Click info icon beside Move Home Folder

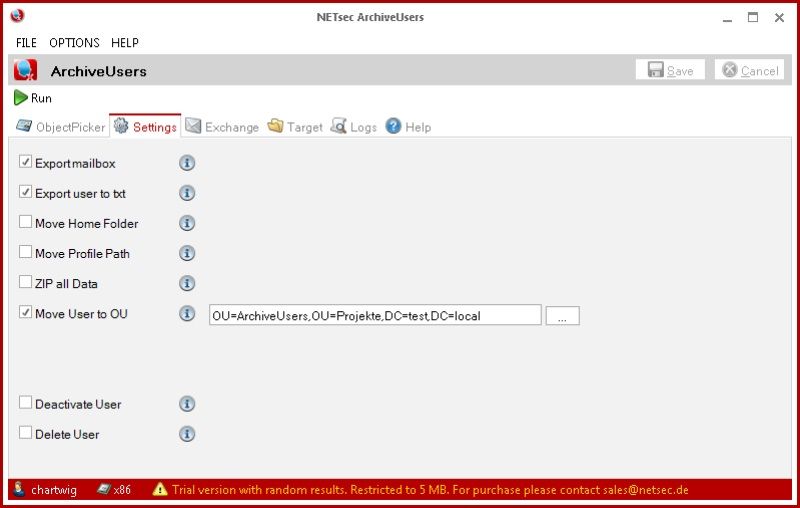tap(187, 223)
